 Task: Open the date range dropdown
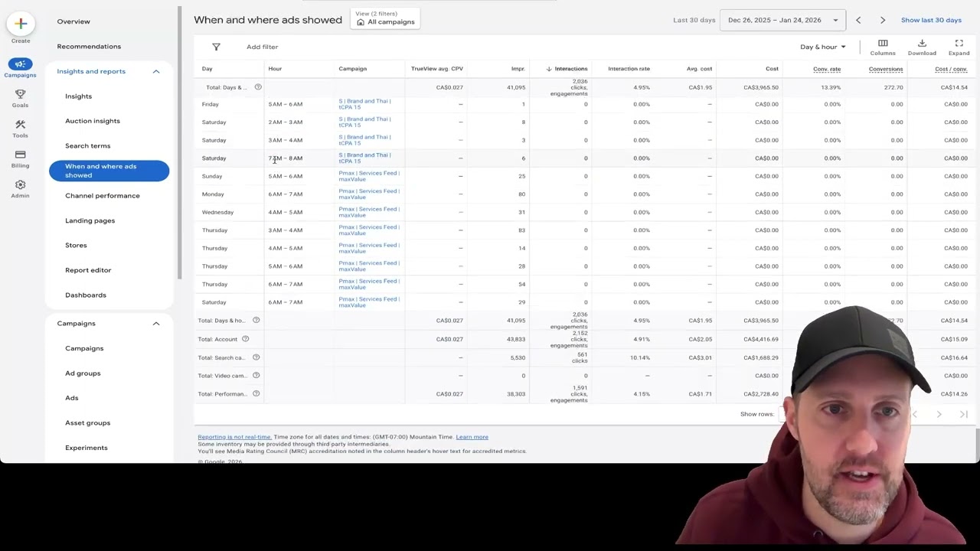point(782,21)
